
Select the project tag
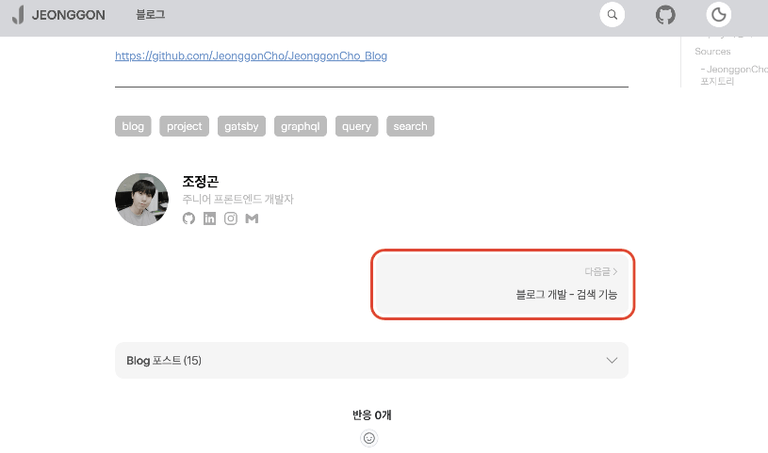(x=184, y=126)
